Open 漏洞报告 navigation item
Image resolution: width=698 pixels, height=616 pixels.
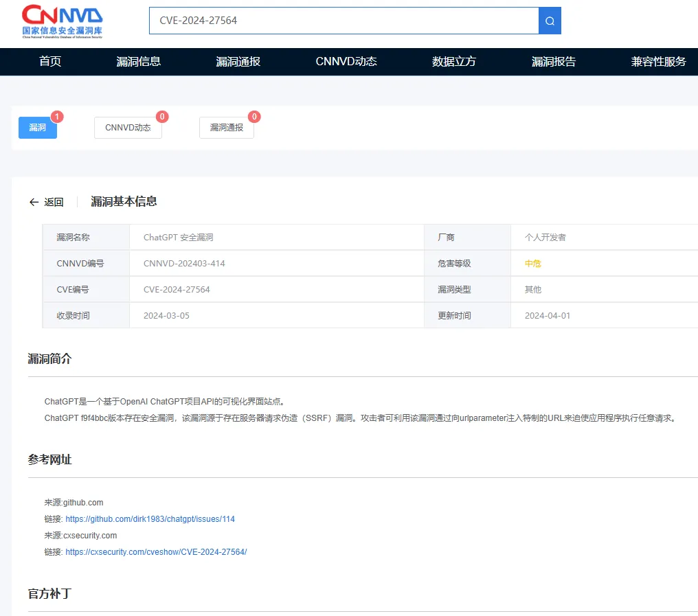(x=554, y=62)
